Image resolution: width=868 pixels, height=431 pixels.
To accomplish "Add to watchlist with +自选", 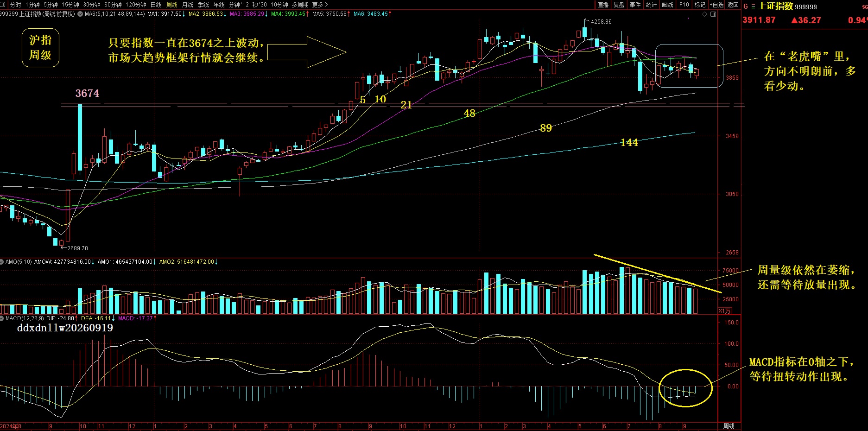I will (716, 5).
